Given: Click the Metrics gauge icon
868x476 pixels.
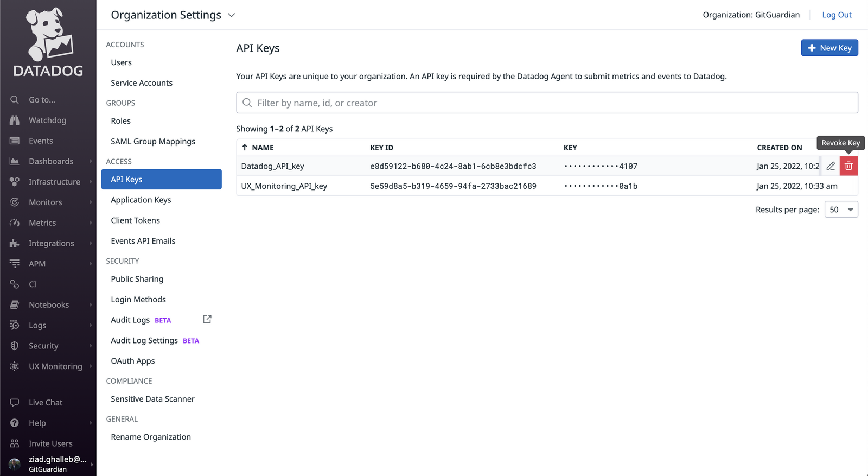Looking at the screenshot, I should [15, 223].
